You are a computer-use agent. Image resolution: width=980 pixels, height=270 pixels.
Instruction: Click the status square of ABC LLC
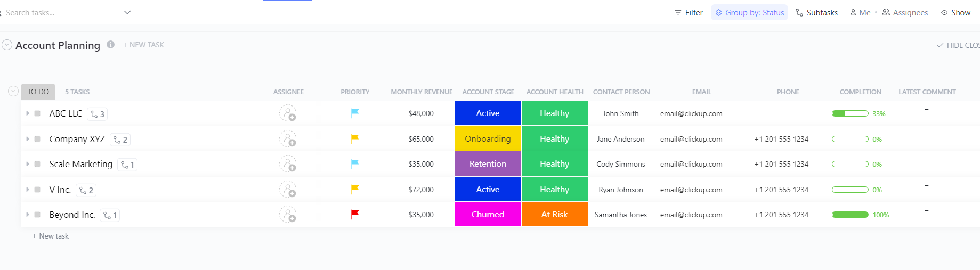coord(37,113)
